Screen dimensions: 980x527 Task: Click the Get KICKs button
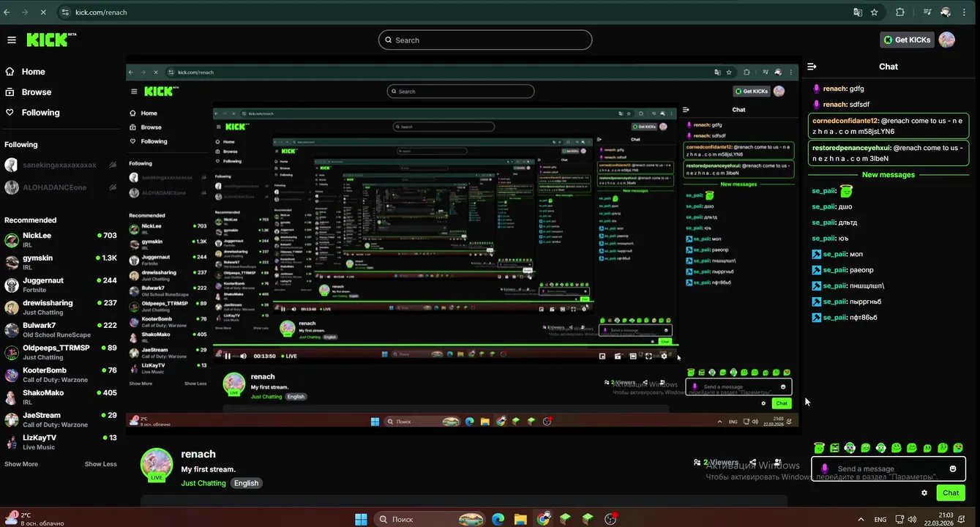pos(908,40)
